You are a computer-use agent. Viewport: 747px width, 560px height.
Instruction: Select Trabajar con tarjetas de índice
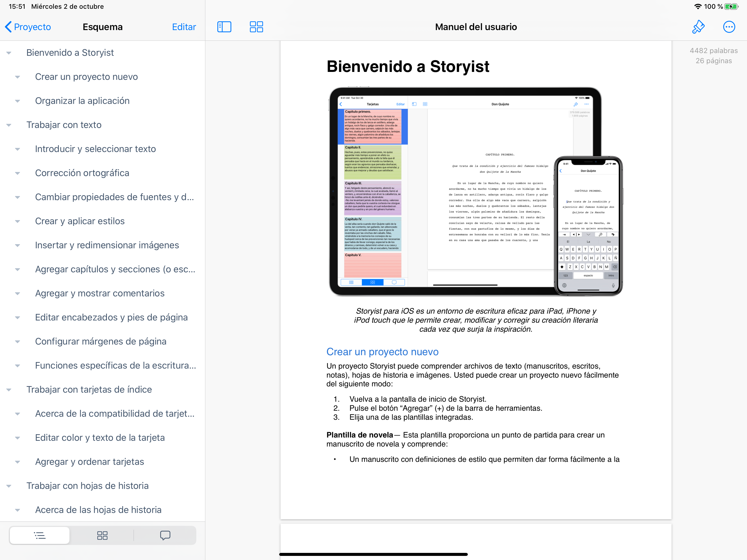[x=89, y=389]
